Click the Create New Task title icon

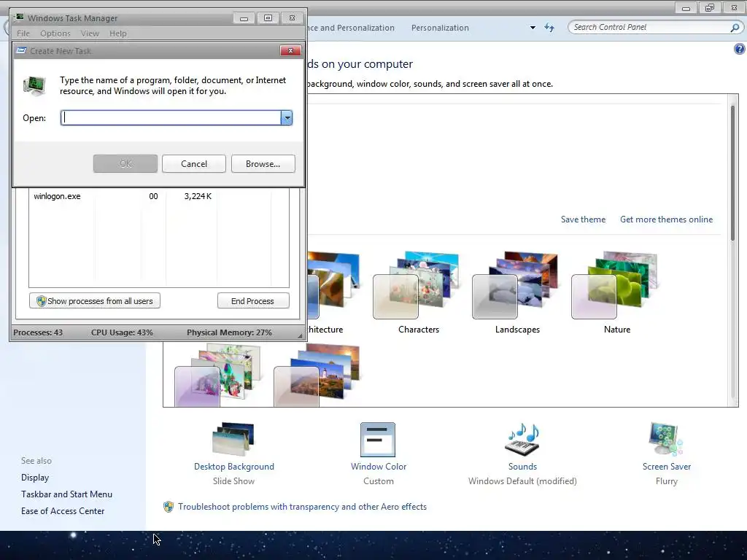point(21,50)
